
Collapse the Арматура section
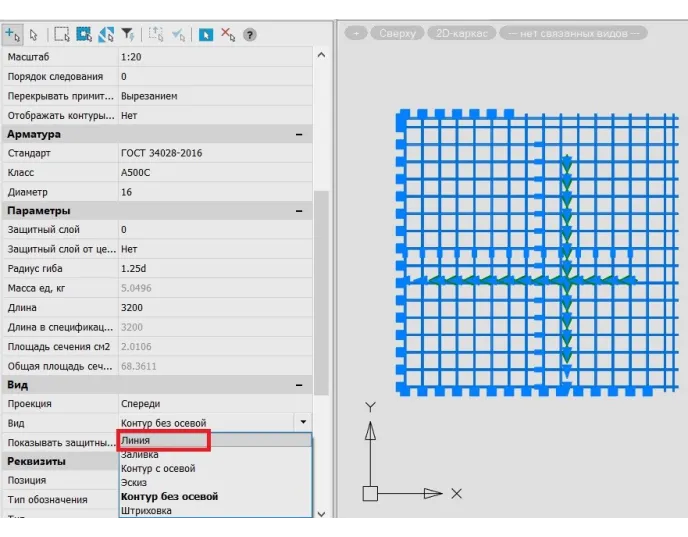click(x=298, y=134)
